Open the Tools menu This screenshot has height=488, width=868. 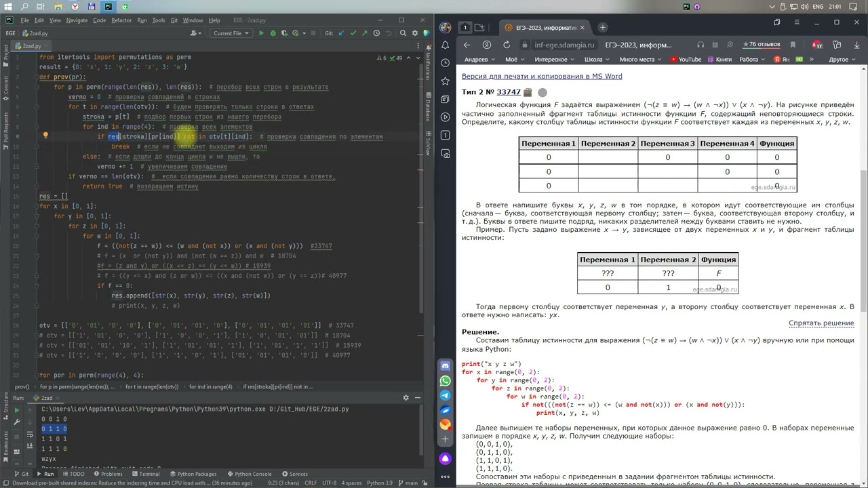159,20
